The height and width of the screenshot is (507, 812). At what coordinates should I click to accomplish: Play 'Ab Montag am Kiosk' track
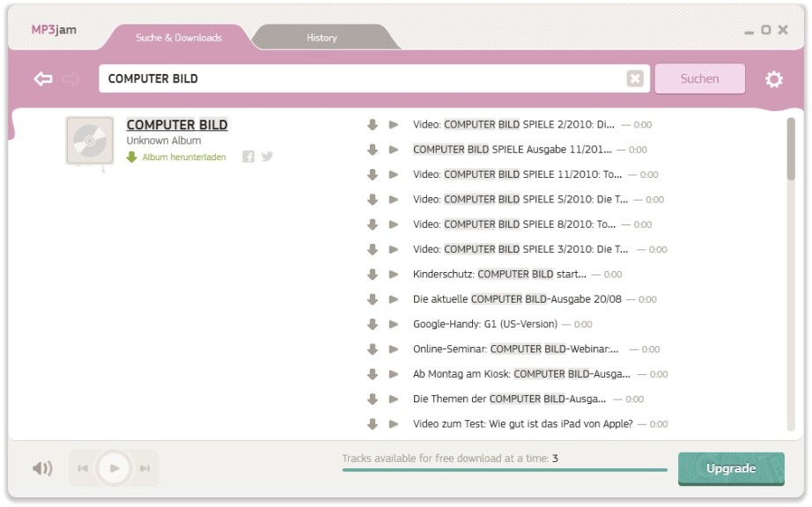[x=394, y=374]
